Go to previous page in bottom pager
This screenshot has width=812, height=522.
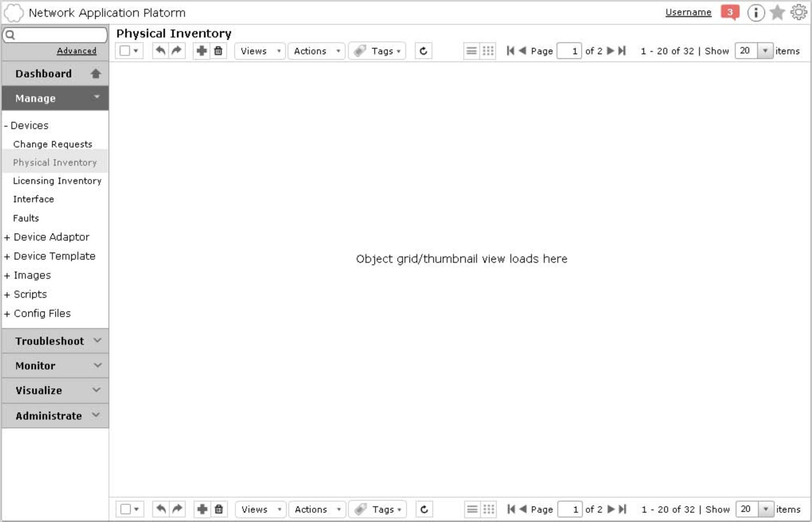(523, 509)
